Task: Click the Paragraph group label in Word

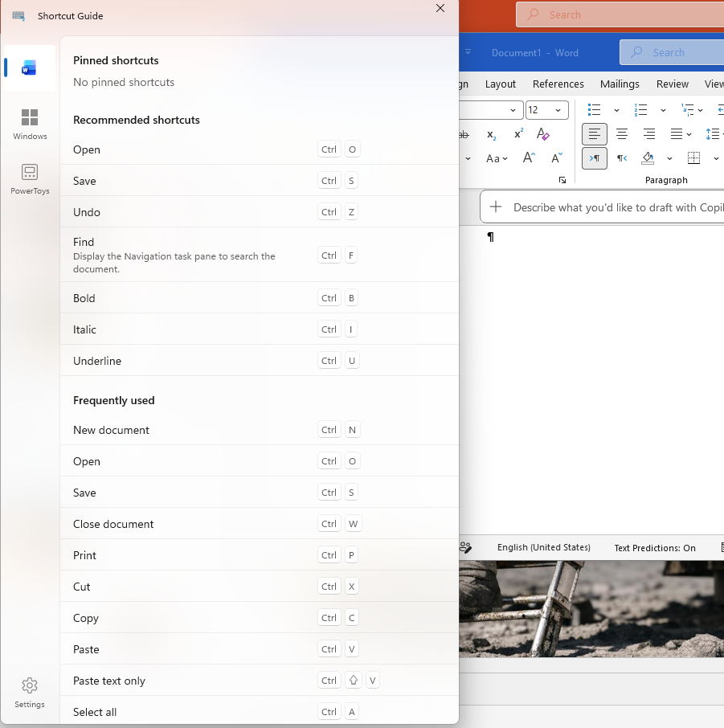Action: [x=666, y=180]
